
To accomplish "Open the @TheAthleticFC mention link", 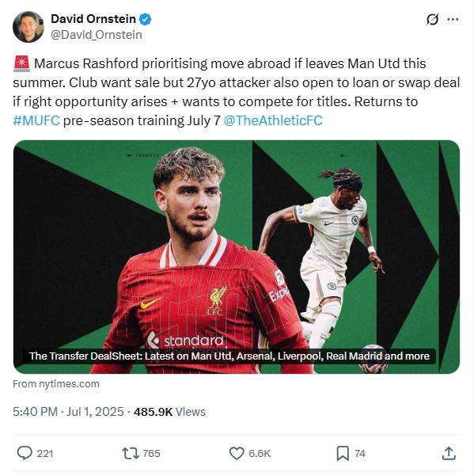I will (273, 120).
